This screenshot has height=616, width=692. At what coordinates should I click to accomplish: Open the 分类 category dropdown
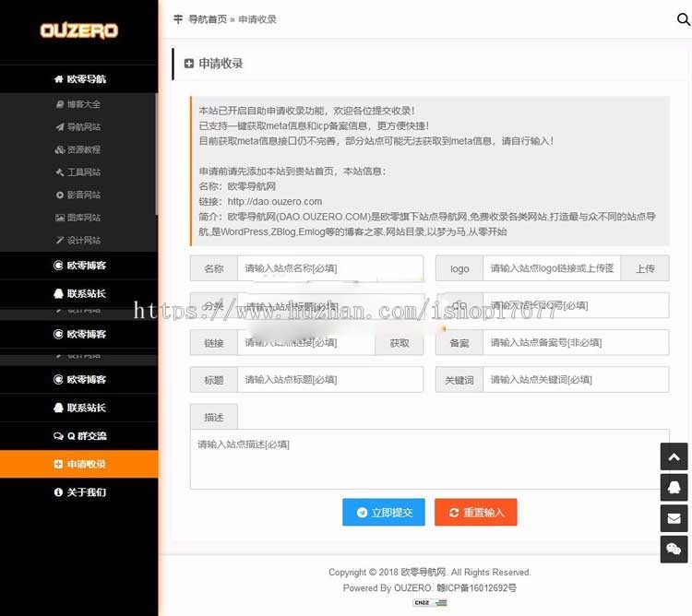tap(330, 305)
